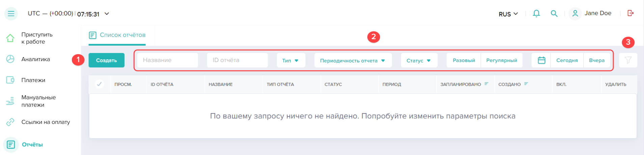Open Аналитика in the sidebar
Screen dimensions: 644x155
35,59
